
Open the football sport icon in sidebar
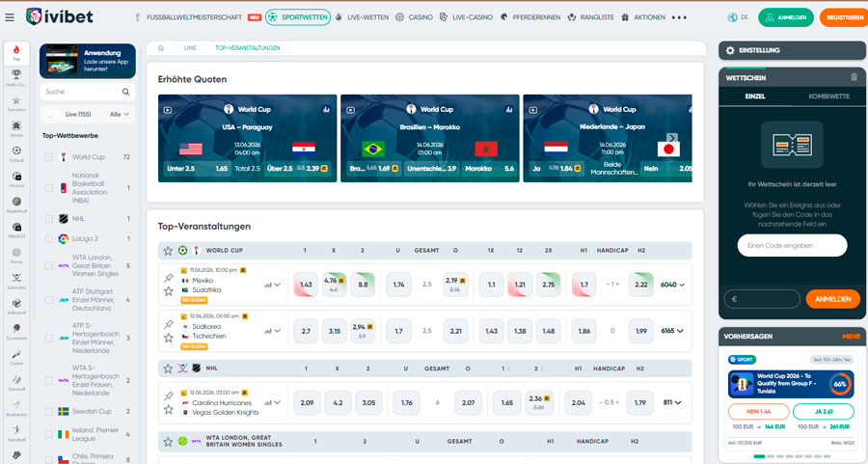[16, 152]
